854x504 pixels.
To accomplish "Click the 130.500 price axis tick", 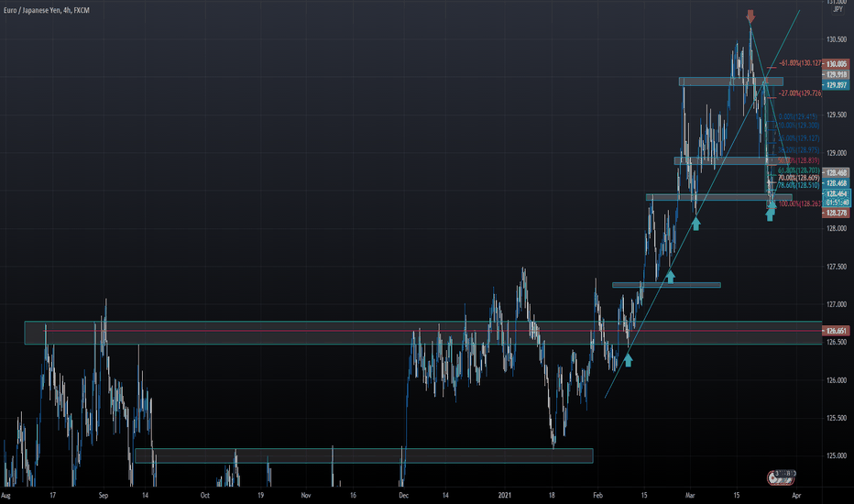I will click(x=837, y=39).
